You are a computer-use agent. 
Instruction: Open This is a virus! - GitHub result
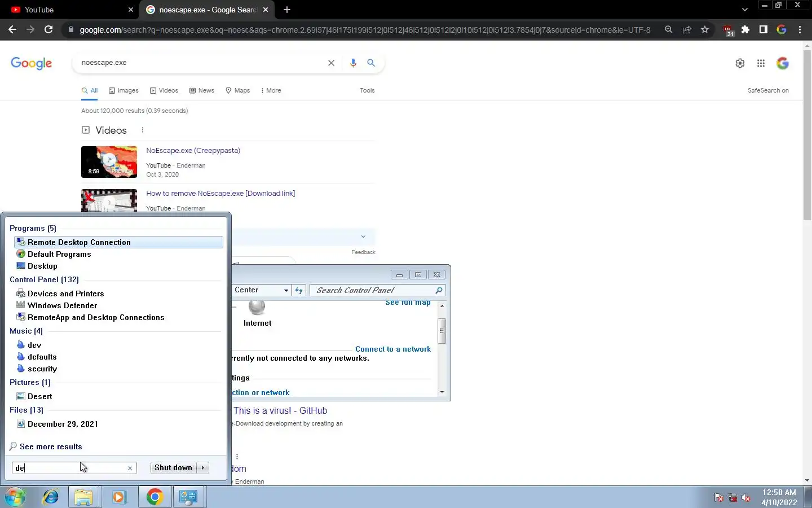pos(280,411)
